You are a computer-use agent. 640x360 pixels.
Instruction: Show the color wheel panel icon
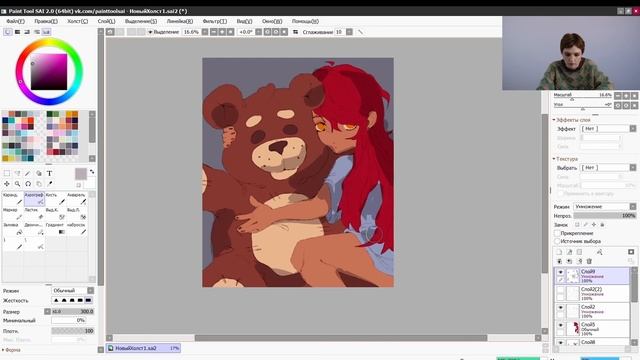click(x=8, y=32)
